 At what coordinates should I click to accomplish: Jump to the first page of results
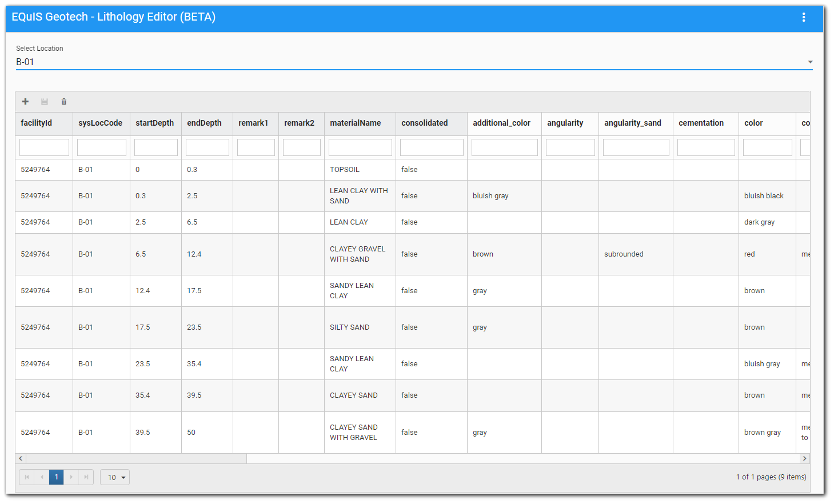point(26,477)
